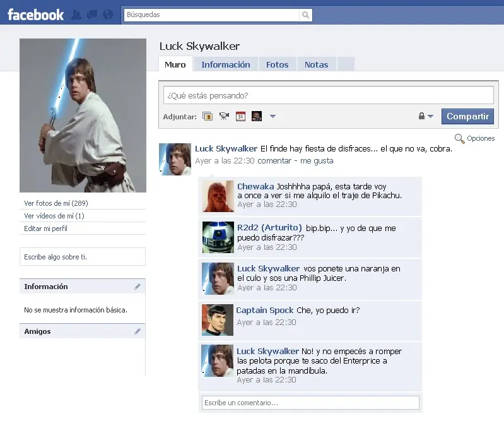504x421 pixels.
Task: Edit Amigos section with pencil icon
Action: pos(138,331)
